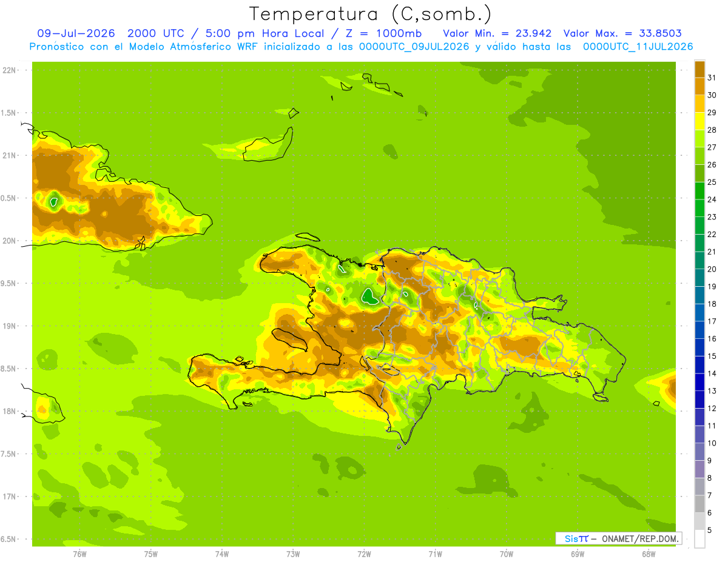Click the legend value '22'
728x562 pixels.
click(x=712, y=234)
